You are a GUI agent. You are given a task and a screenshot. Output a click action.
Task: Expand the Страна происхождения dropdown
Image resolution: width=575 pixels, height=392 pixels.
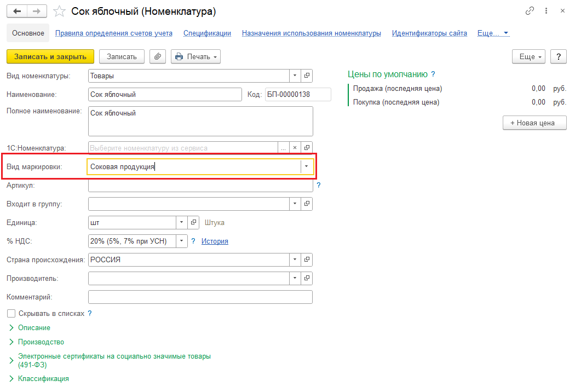coord(295,260)
